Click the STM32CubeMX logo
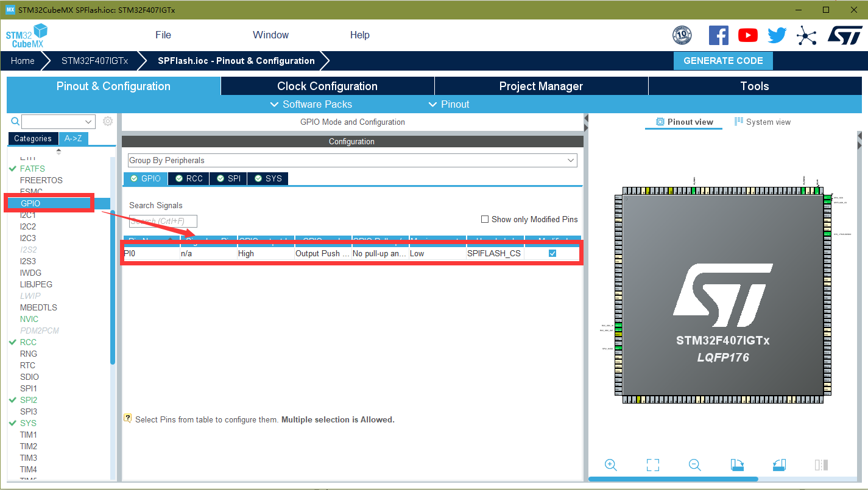This screenshot has height=490, width=868. coord(26,36)
